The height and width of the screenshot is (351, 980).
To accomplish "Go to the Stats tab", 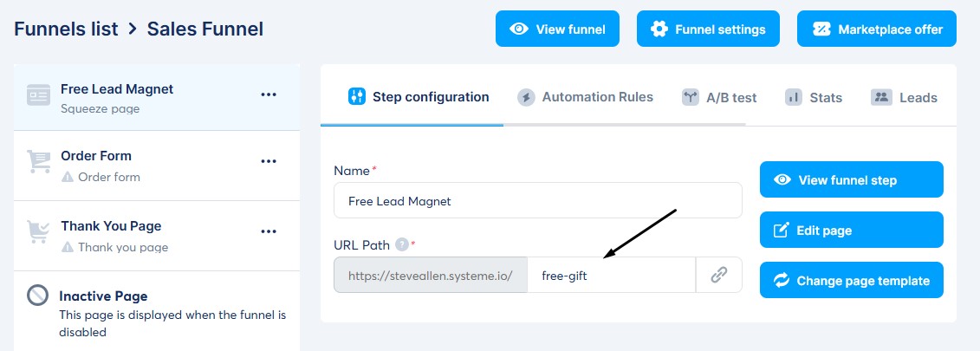I will pos(814,97).
